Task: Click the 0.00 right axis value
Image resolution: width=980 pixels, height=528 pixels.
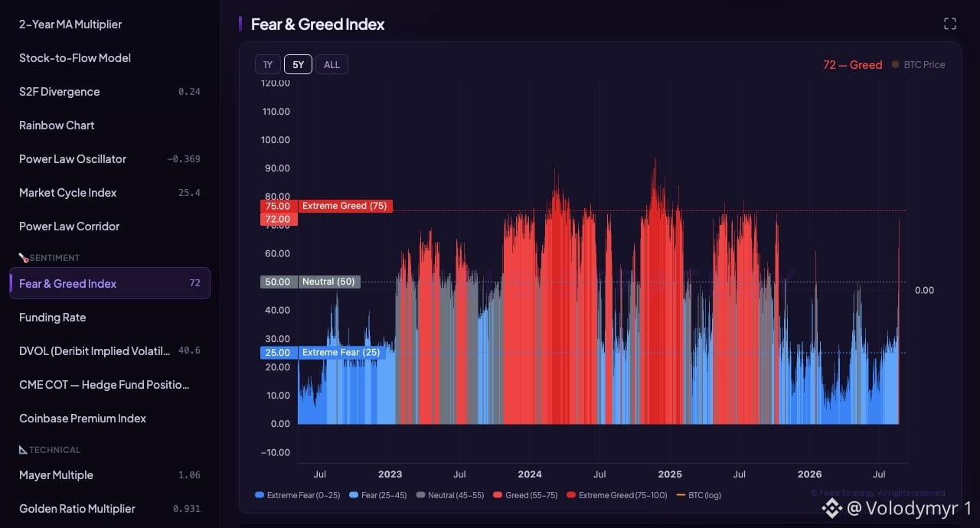Action: 925,290
